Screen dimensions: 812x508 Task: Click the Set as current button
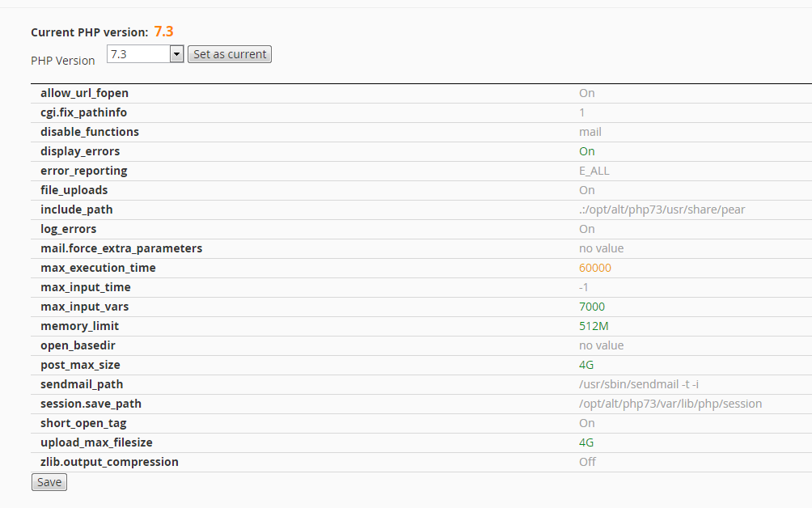pos(229,54)
